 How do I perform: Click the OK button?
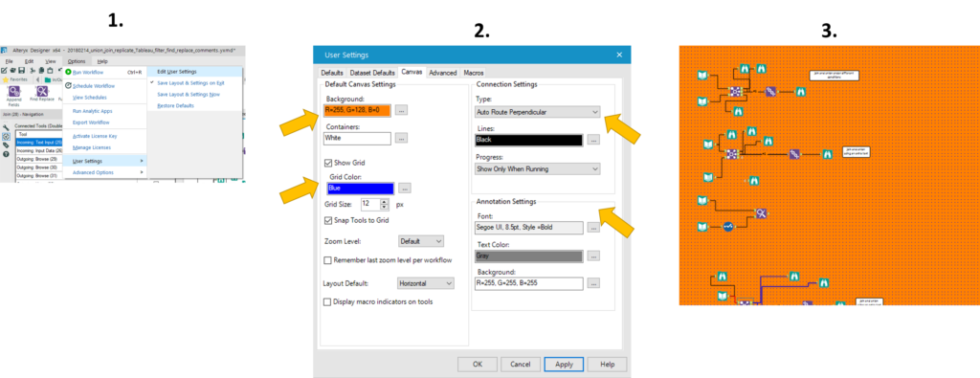(477, 365)
